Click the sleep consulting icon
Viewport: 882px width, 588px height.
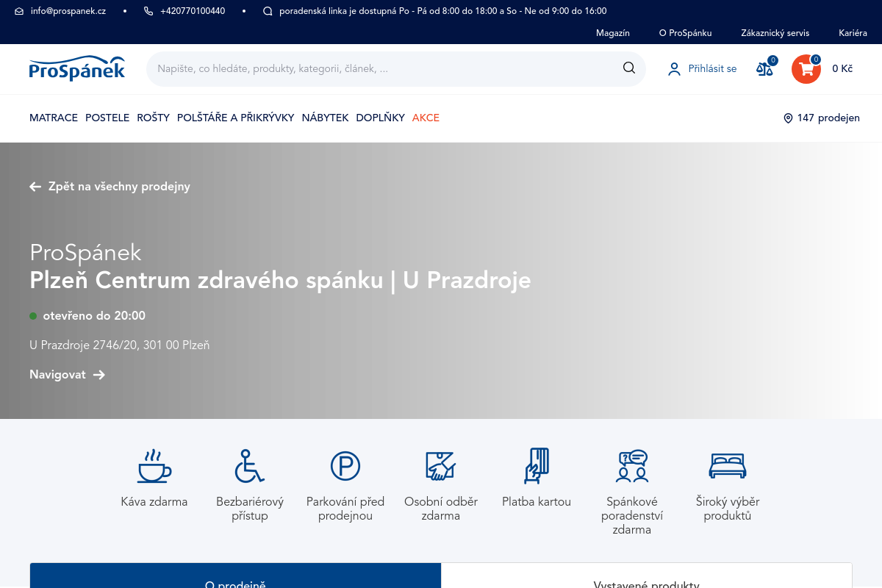coord(631,465)
